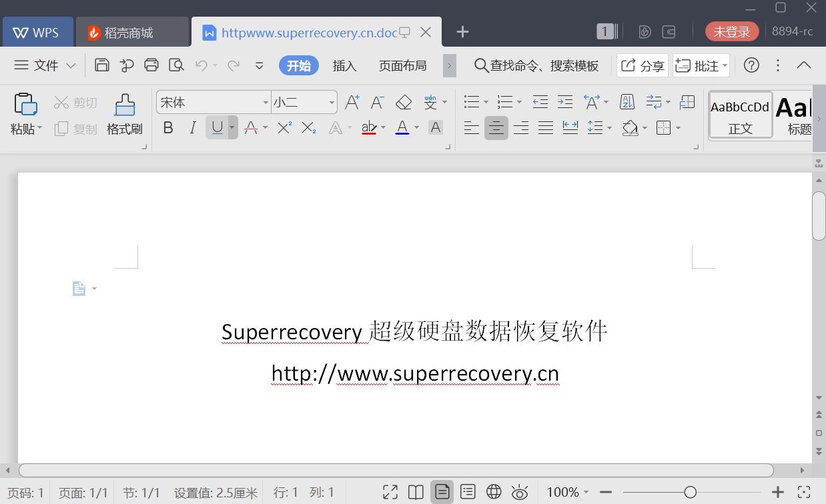
Task: Zoom out with the minus icon
Action: pyautogui.click(x=606, y=492)
